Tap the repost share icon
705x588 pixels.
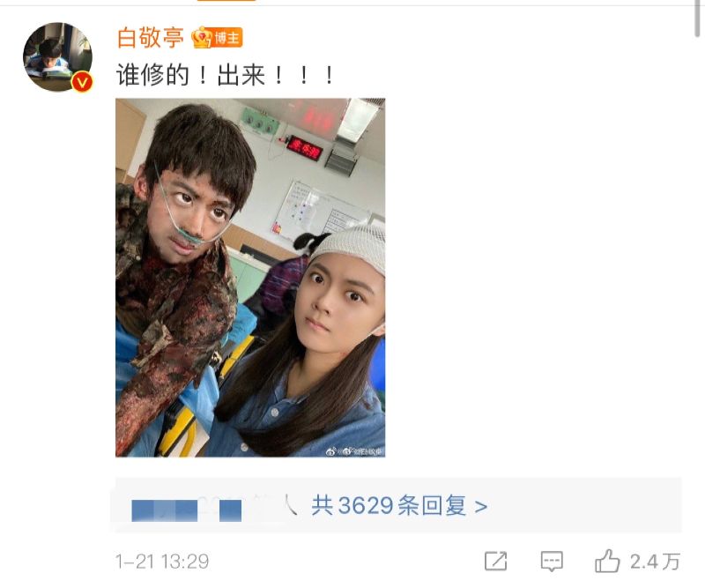(495, 561)
